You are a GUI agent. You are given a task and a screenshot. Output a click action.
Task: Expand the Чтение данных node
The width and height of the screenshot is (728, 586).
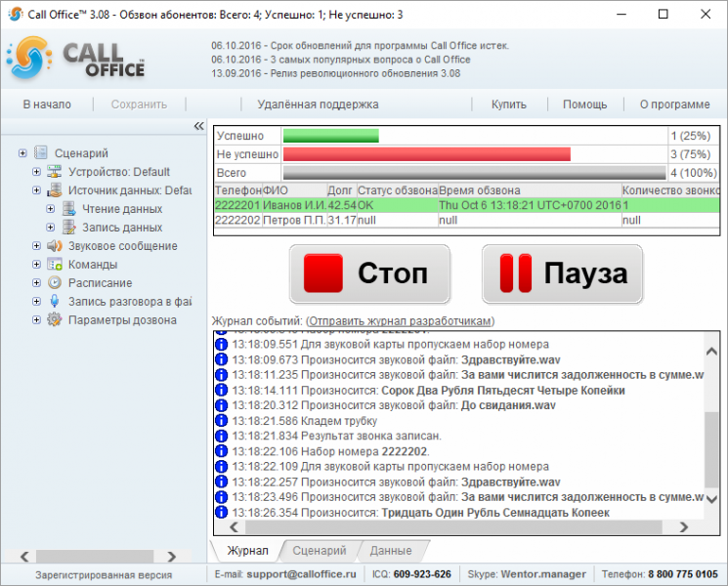[x=50, y=209]
